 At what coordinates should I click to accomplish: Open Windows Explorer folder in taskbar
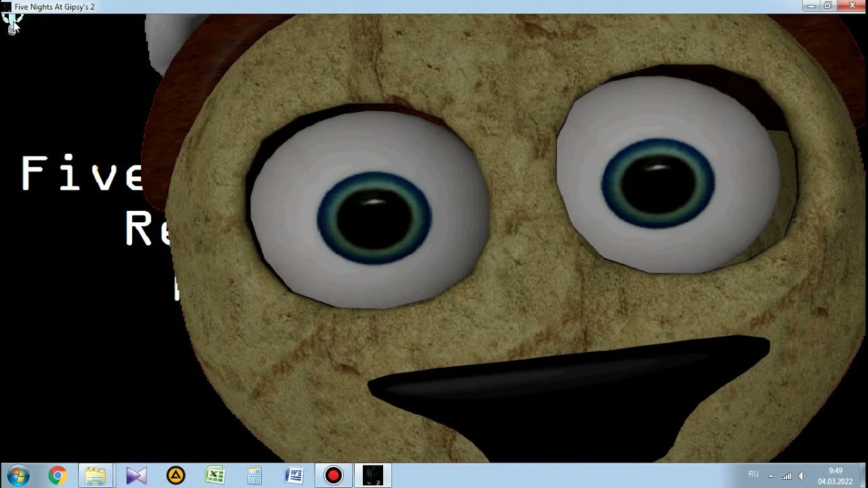(96, 476)
